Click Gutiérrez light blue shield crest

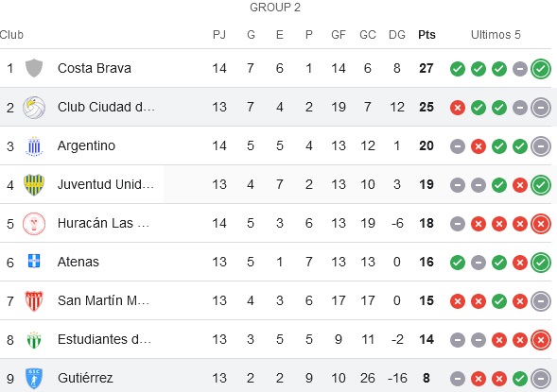(34, 378)
